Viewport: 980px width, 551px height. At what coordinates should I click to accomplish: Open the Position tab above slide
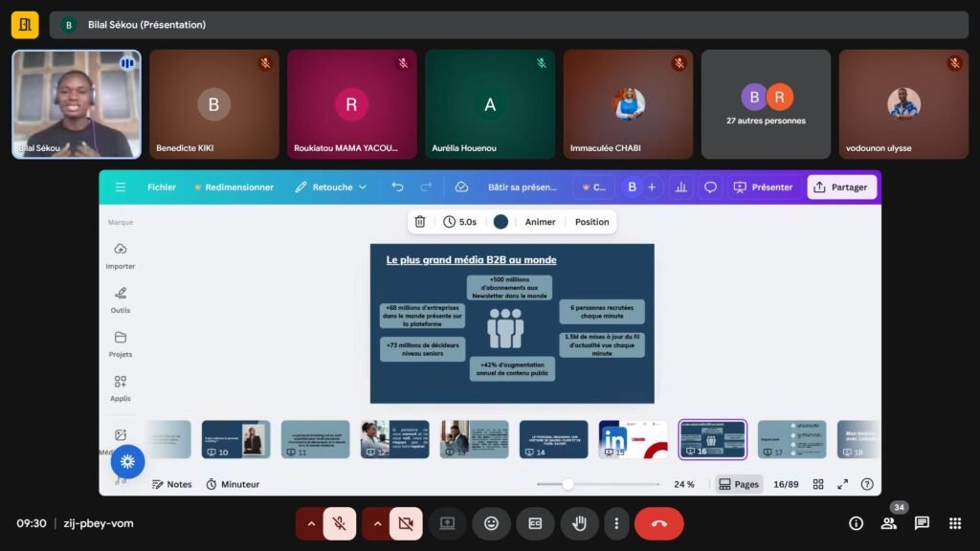point(591,222)
